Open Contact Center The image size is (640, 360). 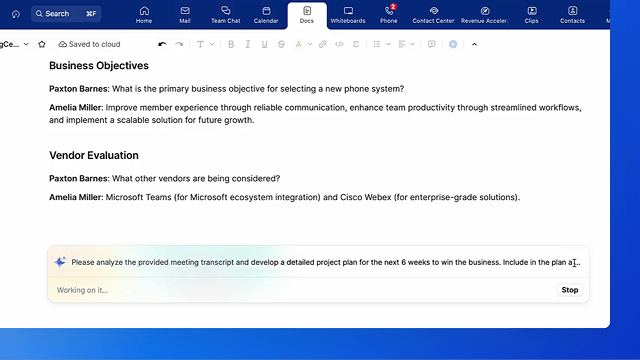point(433,15)
